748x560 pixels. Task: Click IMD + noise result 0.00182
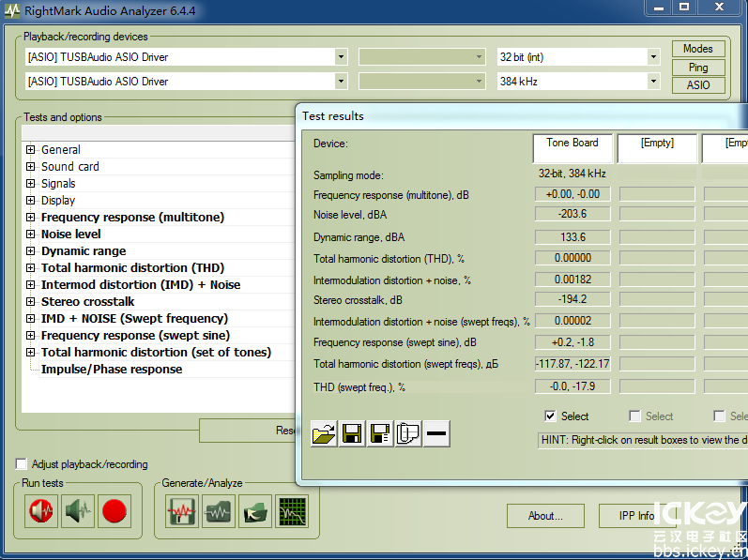(572, 280)
